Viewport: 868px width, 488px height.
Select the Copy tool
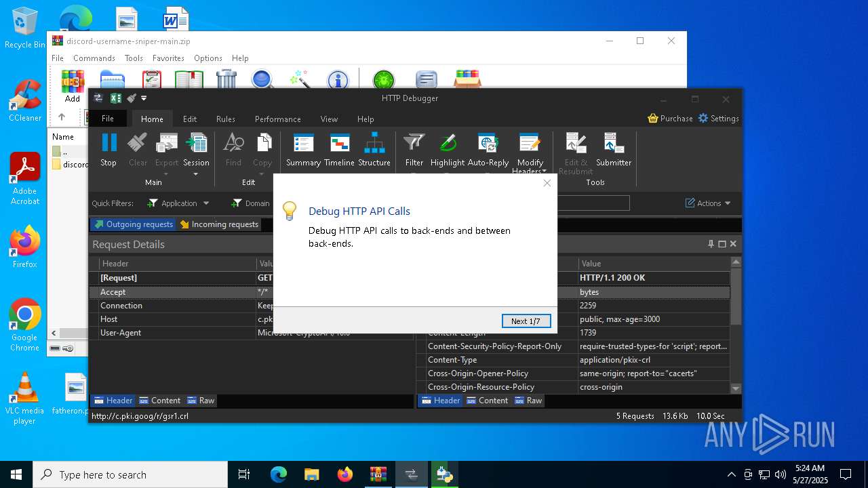point(262,150)
